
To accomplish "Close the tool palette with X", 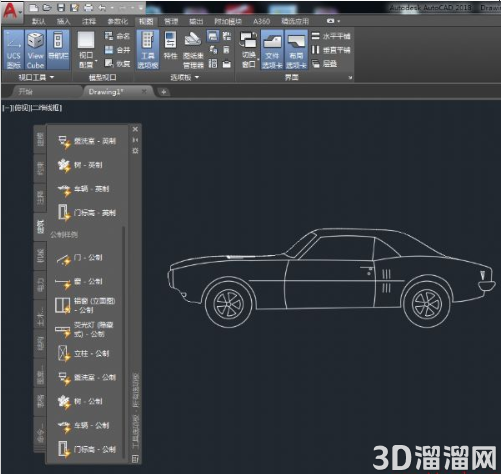I will 135,129.
